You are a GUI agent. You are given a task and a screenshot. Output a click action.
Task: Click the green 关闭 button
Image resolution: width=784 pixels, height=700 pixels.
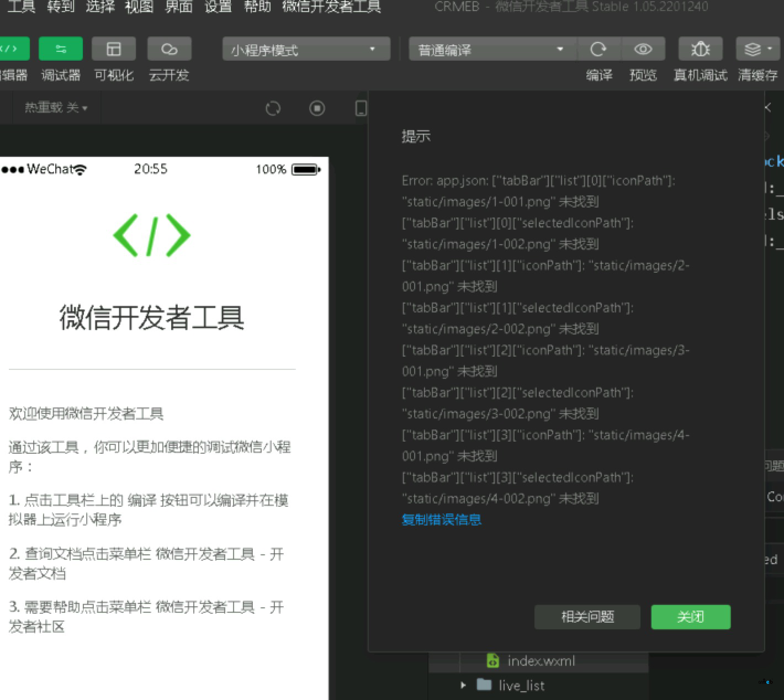pyautogui.click(x=691, y=617)
